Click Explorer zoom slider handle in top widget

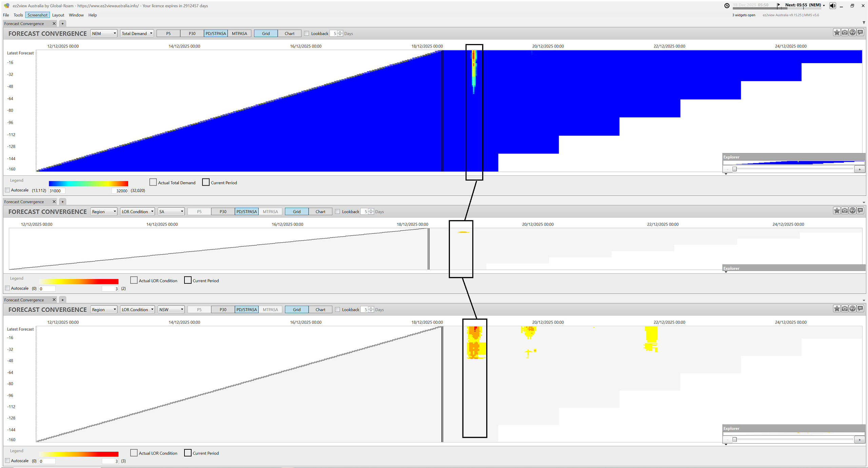coord(734,169)
